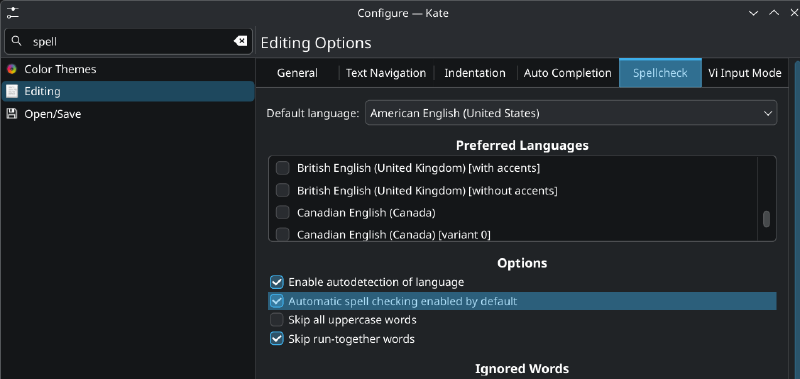Enable Skip all uppercase words
Viewport: 800px width, 379px height.
pos(277,320)
